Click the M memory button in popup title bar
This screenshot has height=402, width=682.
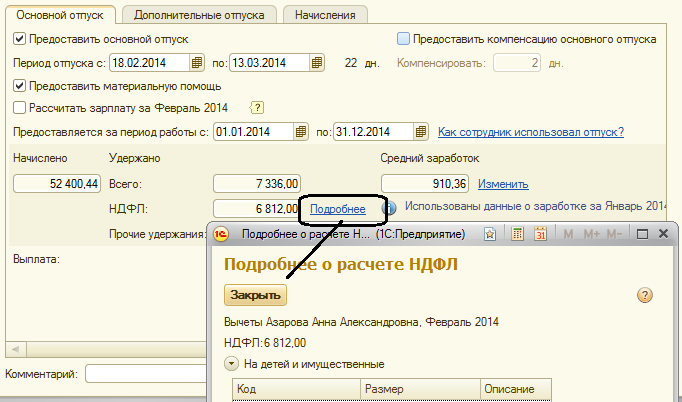pyautogui.click(x=568, y=234)
